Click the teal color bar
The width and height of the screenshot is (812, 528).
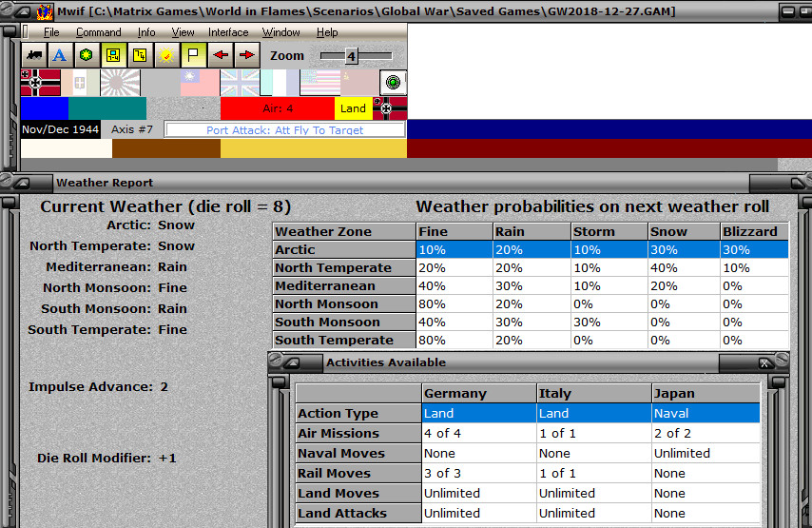pyautogui.click(x=107, y=108)
